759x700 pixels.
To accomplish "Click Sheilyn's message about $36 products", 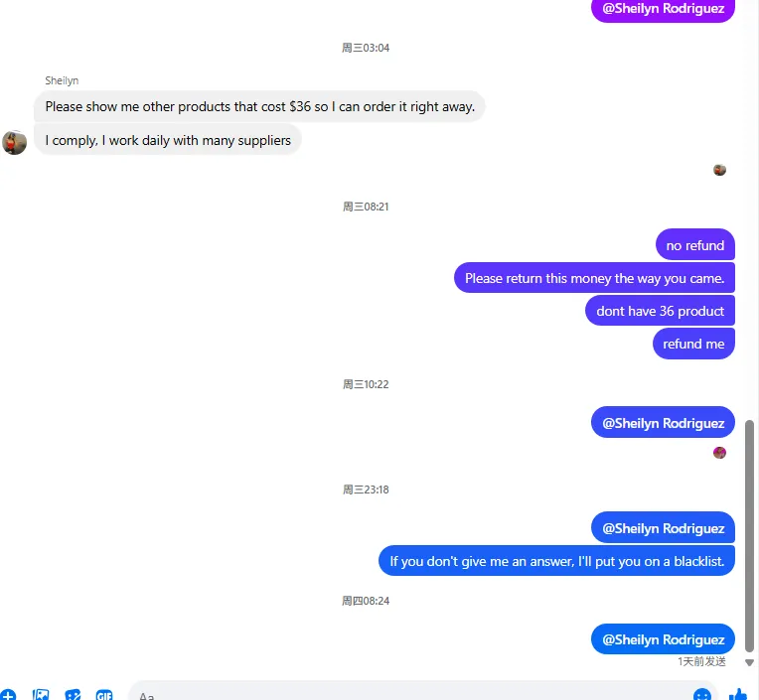I will (x=259, y=106).
